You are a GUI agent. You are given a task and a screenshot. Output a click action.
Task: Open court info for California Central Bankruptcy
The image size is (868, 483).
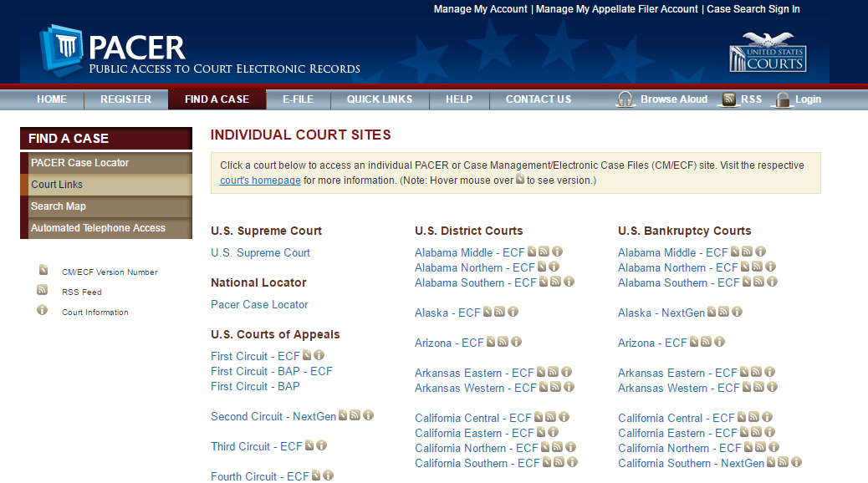[768, 417]
